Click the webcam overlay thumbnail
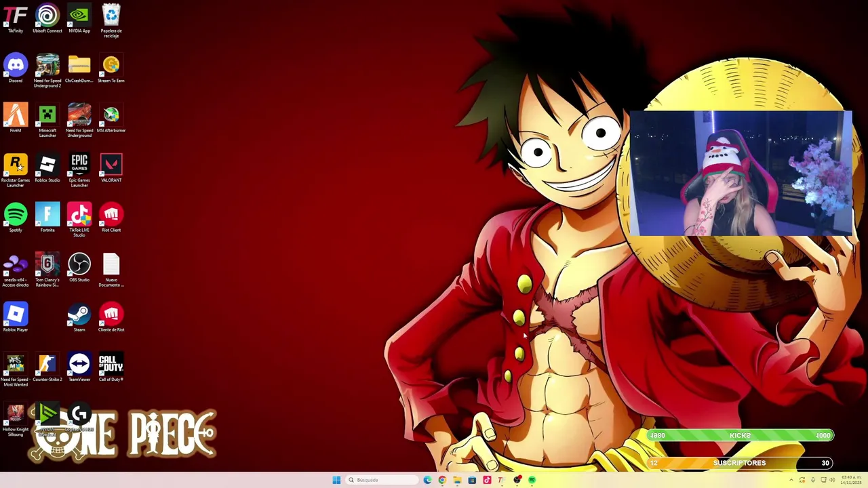868x488 pixels. (741, 174)
